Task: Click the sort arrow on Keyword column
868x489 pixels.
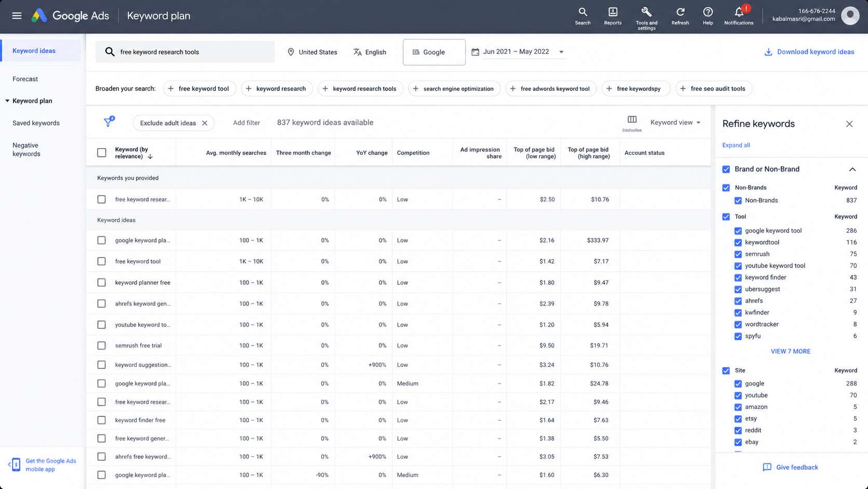Action: coord(150,156)
